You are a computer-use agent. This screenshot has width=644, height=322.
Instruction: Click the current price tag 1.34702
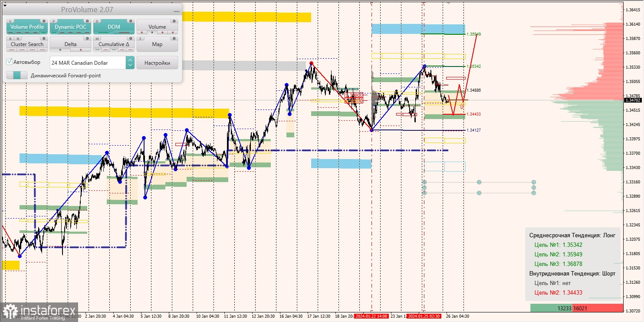pos(634,100)
